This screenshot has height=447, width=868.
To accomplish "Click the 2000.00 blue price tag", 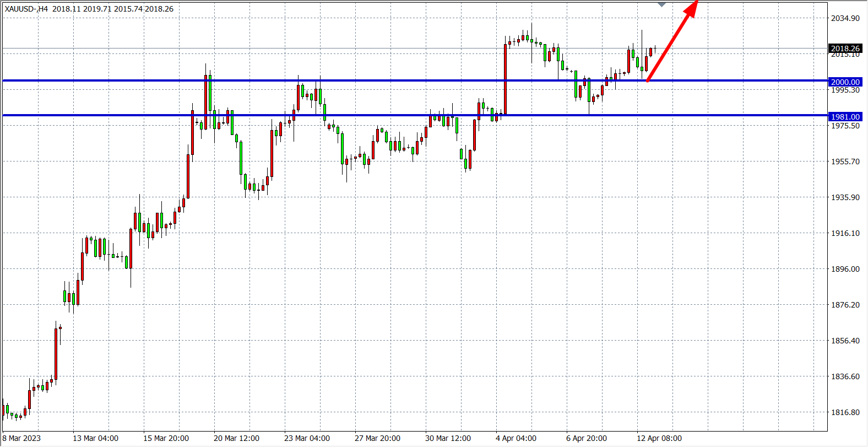I will [x=845, y=82].
